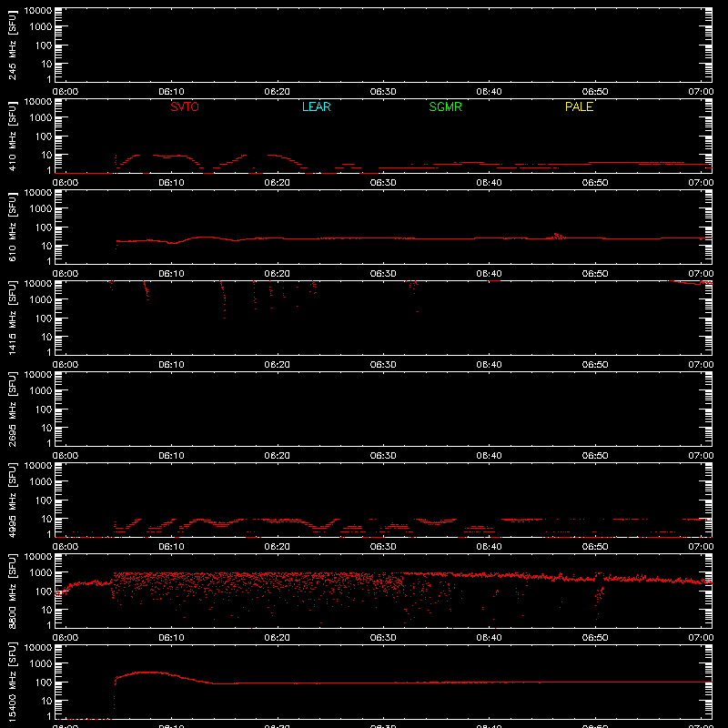Select the '4995 MHz [SFU]' axis title
The height and width of the screenshot is (728, 728).
(x=13, y=500)
